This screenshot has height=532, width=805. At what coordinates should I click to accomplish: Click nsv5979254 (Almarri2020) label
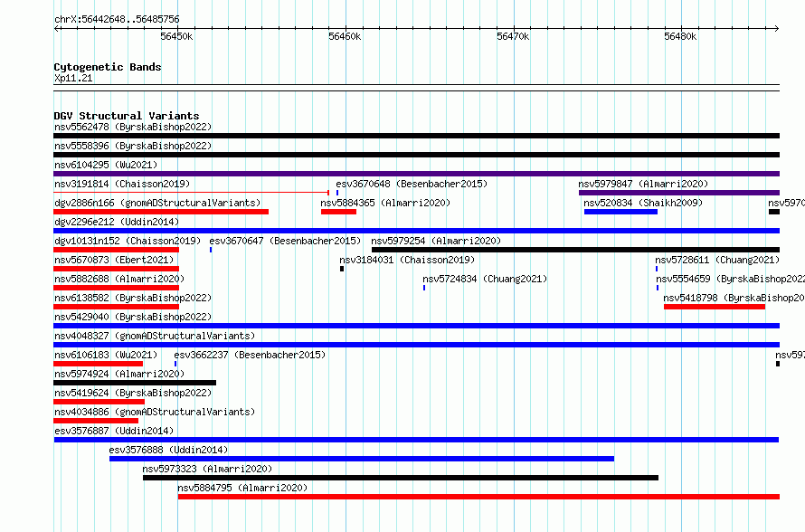point(436,241)
